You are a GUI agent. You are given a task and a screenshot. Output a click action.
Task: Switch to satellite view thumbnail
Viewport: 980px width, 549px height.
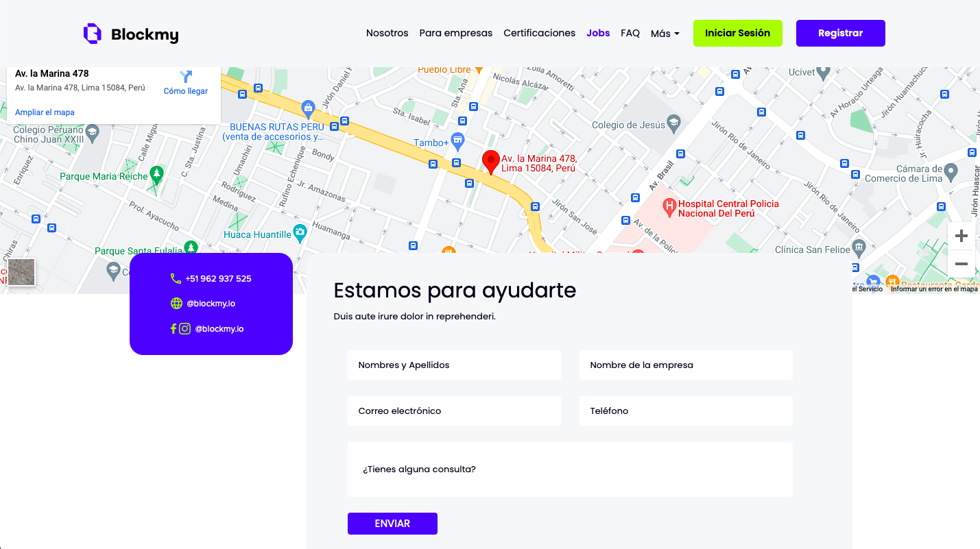21,272
